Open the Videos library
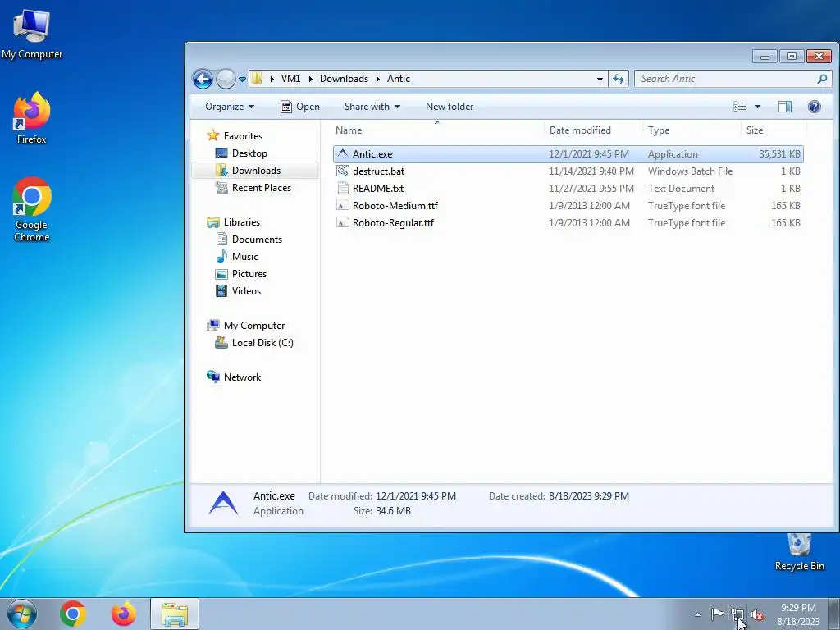The height and width of the screenshot is (630, 840). [x=246, y=291]
